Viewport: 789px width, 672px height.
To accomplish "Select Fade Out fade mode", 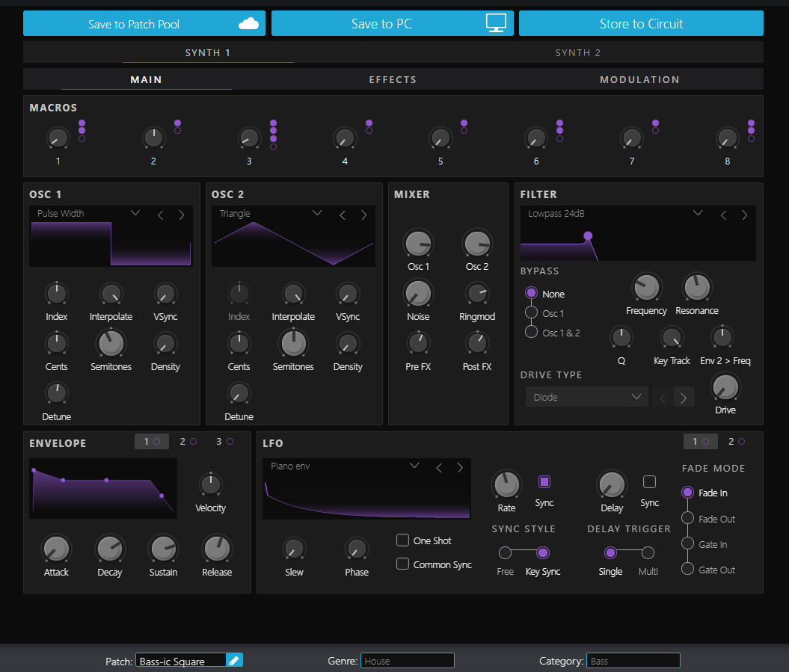I will (x=688, y=518).
